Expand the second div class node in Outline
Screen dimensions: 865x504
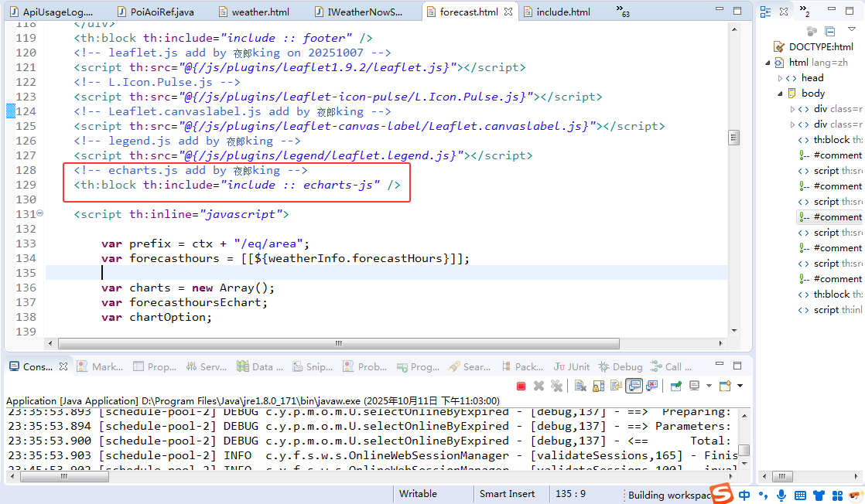[793, 124]
